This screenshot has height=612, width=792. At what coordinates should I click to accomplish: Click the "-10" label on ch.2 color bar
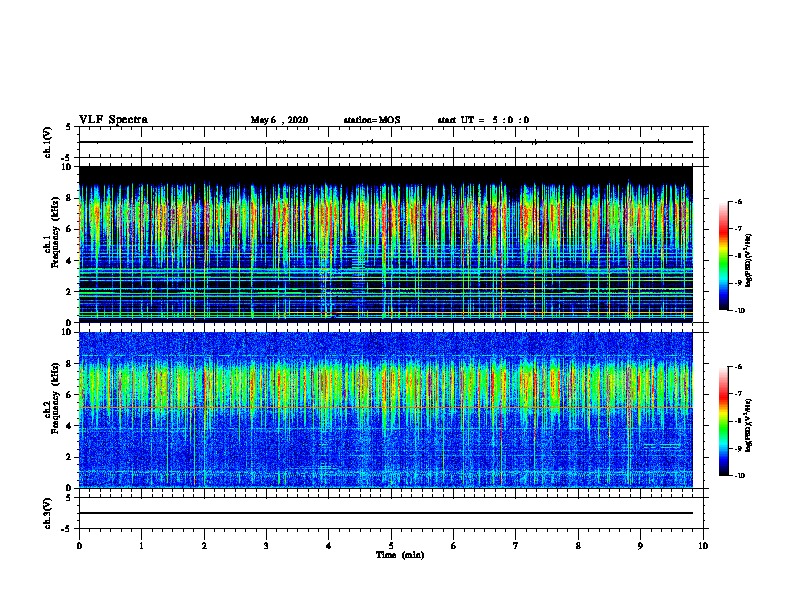point(739,476)
